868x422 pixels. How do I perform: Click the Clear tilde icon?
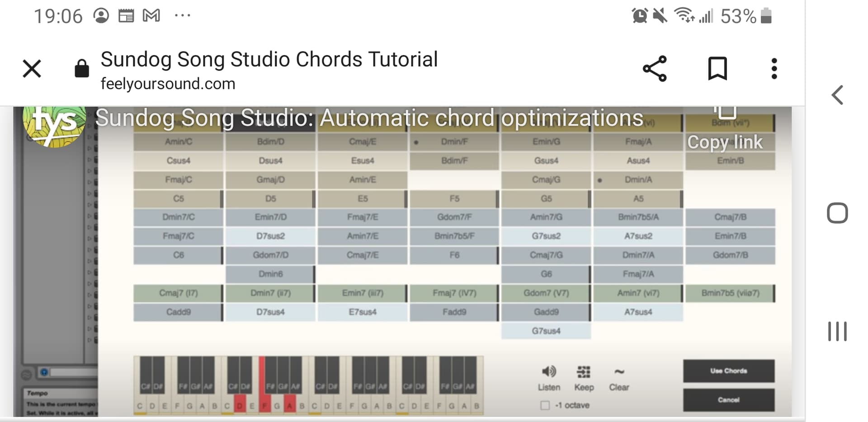618,371
